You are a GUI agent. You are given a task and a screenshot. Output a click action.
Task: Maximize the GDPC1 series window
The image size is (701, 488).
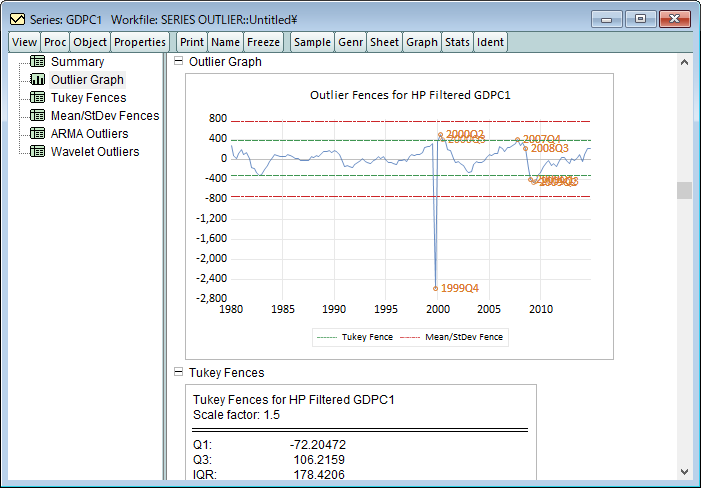tap(640, 19)
